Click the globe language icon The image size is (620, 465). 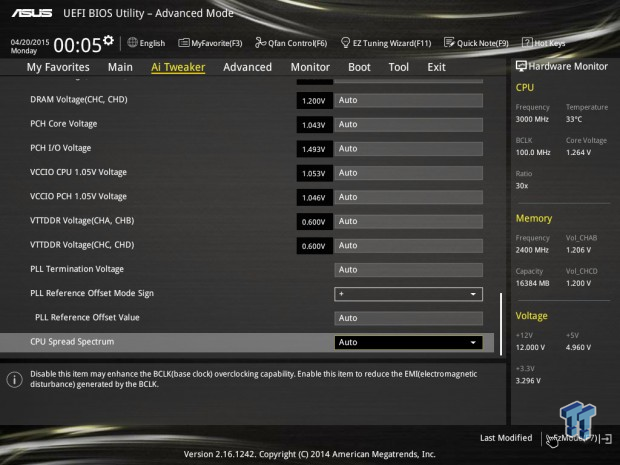[x=132, y=42]
